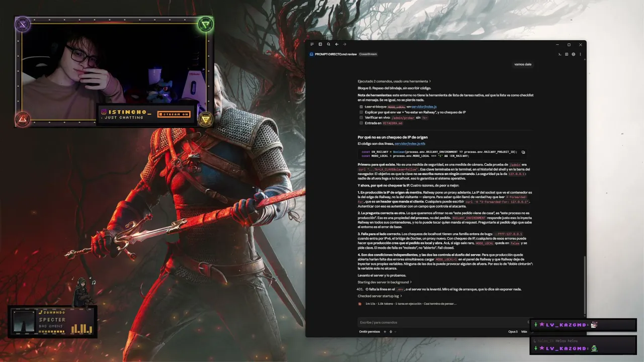Image resolution: width=644 pixels, height=362 pixels.
Task: Click the 'BITACORA.md' inline code text
Action: (392, 123)
